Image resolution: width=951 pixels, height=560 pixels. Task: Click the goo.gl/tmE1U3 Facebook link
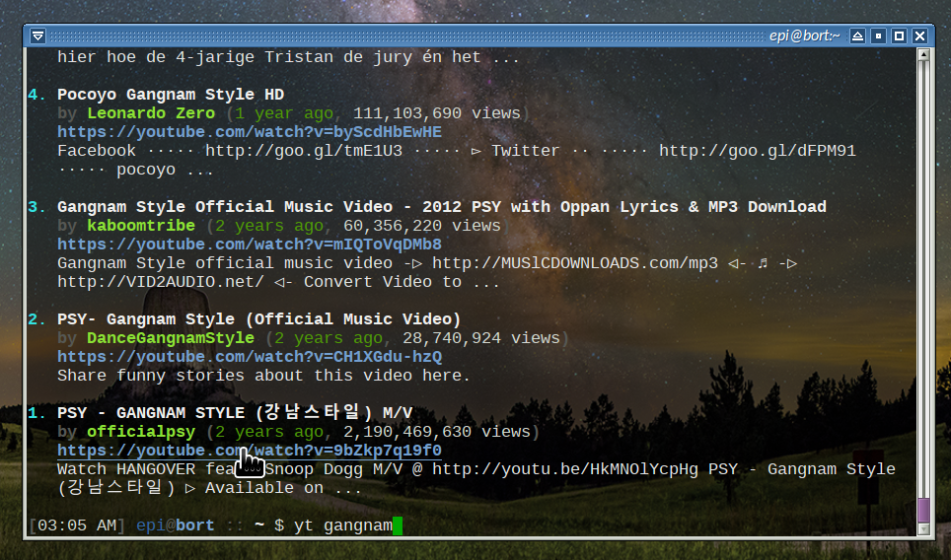[303, 151]
